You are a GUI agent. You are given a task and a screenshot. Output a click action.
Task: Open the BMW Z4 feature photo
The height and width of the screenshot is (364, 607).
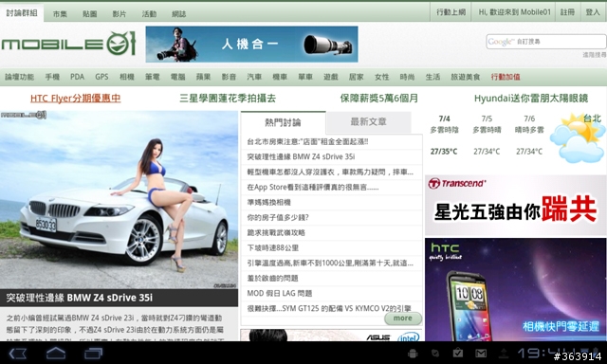pyautogui.click(x=119, y=200)
